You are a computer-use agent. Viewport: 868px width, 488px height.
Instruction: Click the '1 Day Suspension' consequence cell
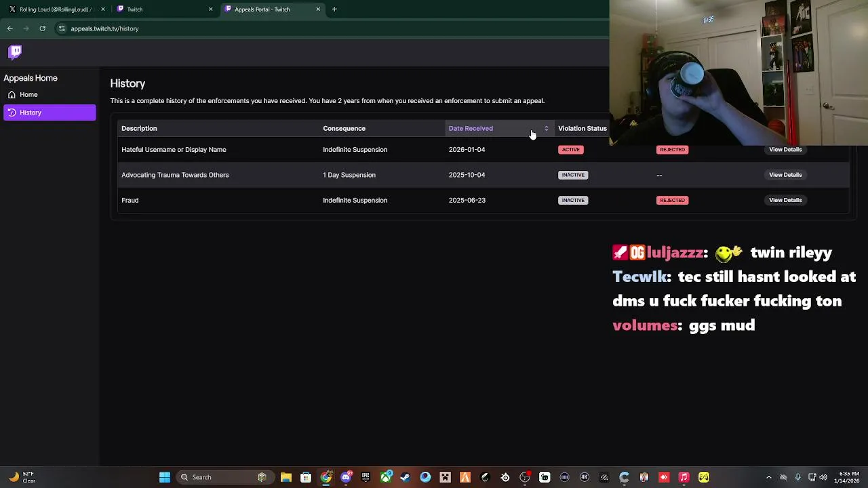349,175
